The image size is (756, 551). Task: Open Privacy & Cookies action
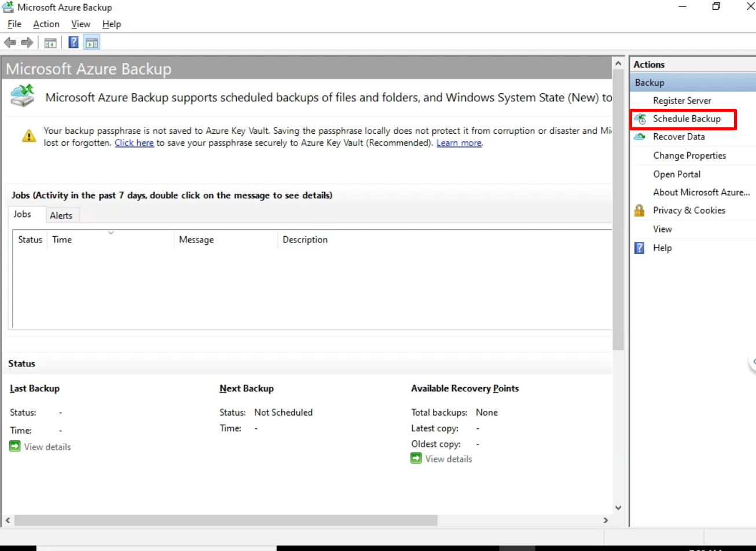click(689, 210)
